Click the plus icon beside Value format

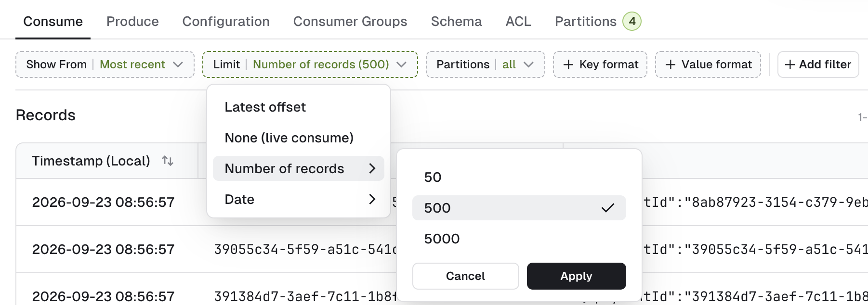coord(671,64)
